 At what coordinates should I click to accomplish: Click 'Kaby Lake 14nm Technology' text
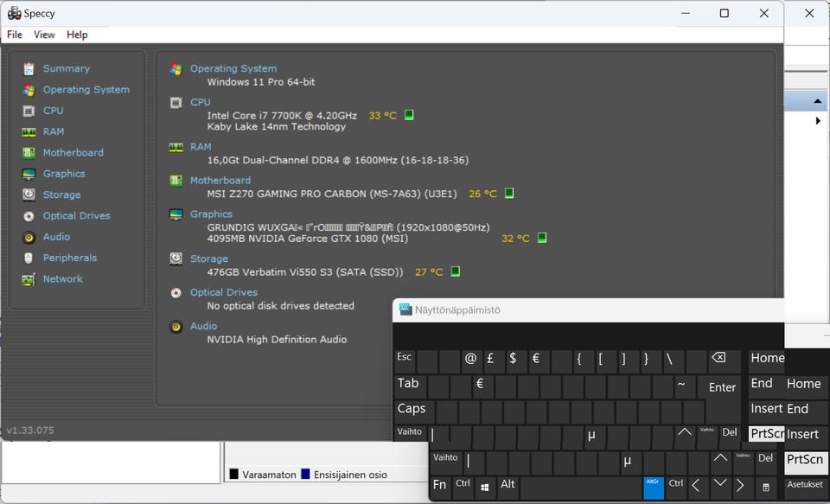click(277, 126)
